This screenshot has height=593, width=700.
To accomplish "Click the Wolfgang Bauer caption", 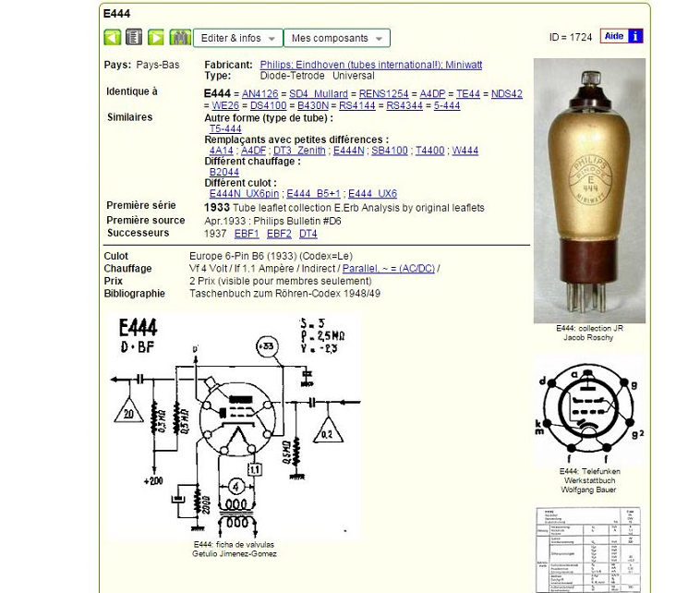I will (588, 490).
